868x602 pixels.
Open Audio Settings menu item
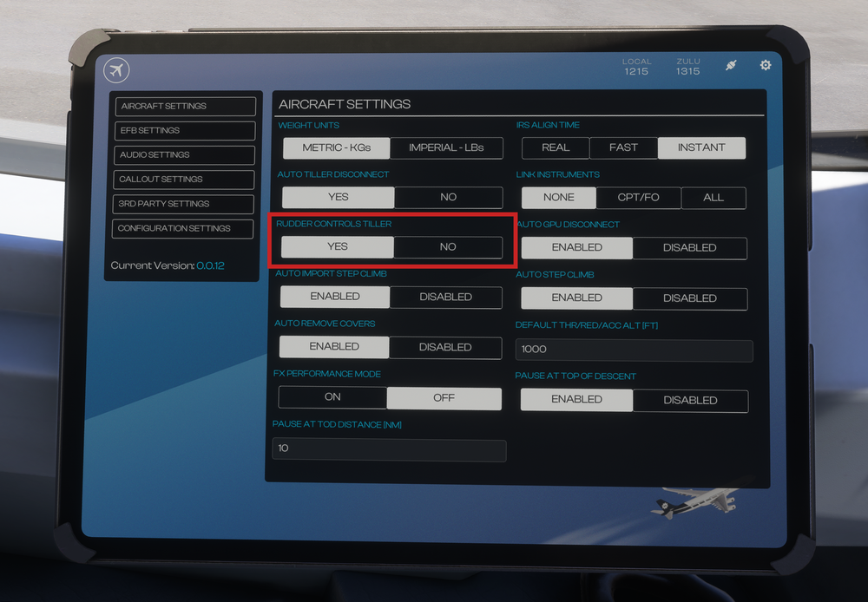pyautogui.click(x=185, y=155)
